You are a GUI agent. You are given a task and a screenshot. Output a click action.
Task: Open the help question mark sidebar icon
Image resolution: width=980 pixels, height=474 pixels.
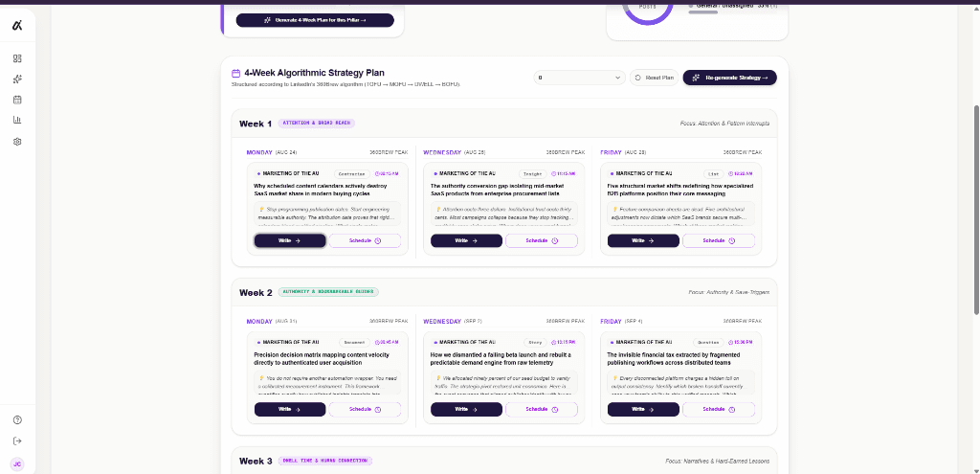17,420
